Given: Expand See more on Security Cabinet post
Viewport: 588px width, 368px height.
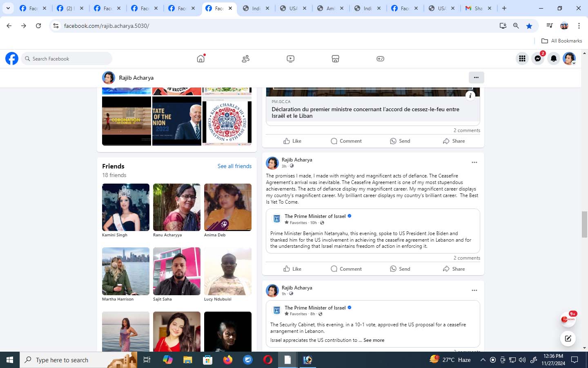Looking at the screenshot, I should click(374, 340).
